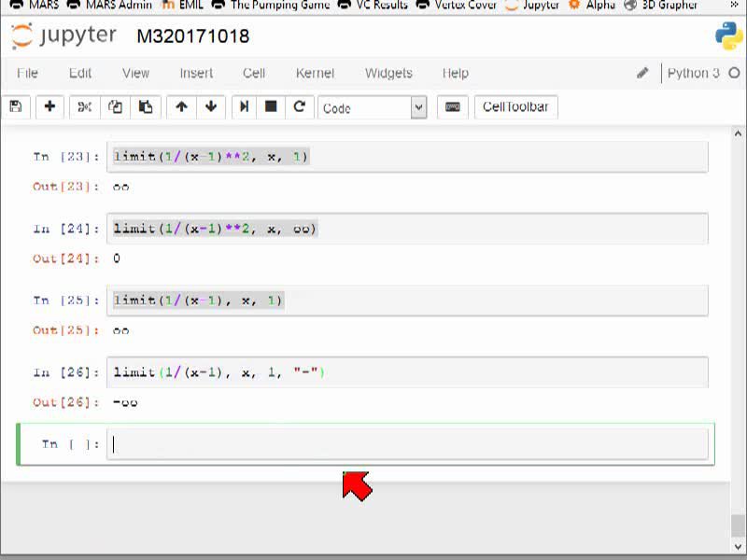Open The Pumping Game bookmark
Image resolution: width=747 pixels, height=560 pixels.
(x=270, y=5)
